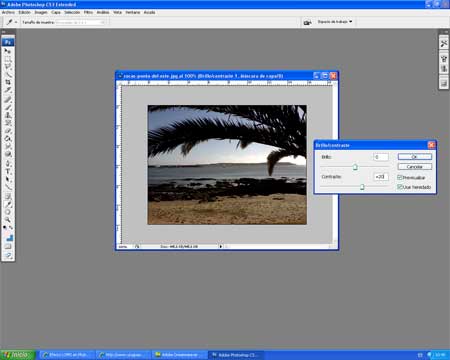Viewport: 450px width, 360px height.
Task: Select the History Brush tool
Action: click(x=8, y=123)
